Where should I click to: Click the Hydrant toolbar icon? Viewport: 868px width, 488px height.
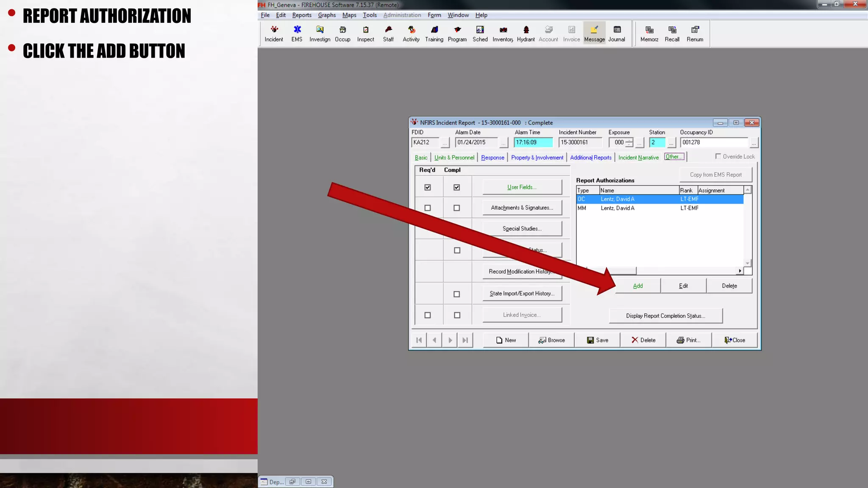coord(526,33)
